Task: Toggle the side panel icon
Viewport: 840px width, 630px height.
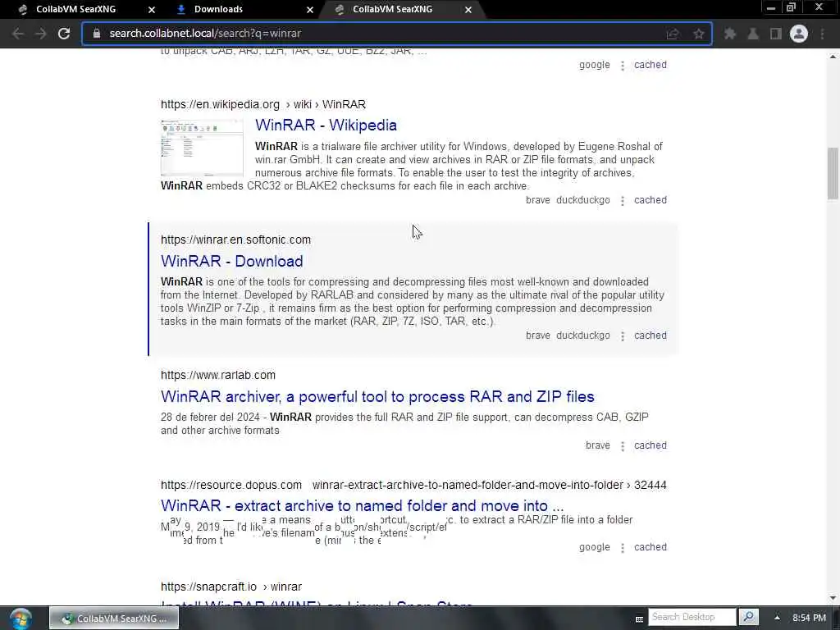Action: (x=776, y=34)
